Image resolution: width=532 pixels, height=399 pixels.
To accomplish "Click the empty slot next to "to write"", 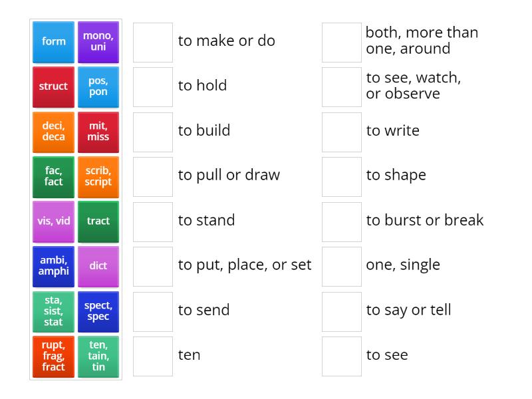I will tap(341, 132).
